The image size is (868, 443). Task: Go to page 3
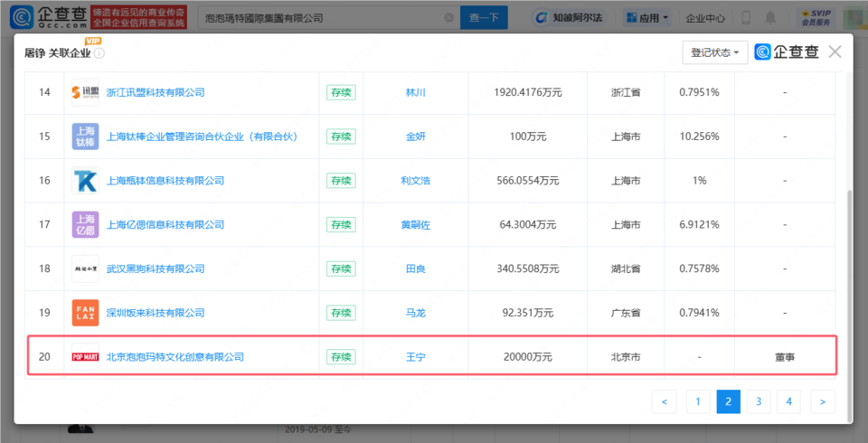[x=759, y=401]
